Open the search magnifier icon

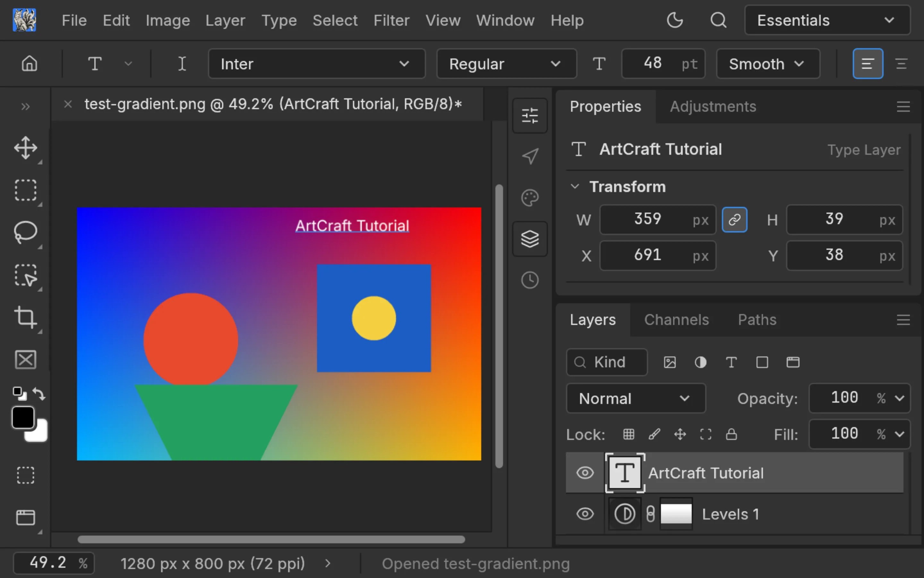point(718,20)
